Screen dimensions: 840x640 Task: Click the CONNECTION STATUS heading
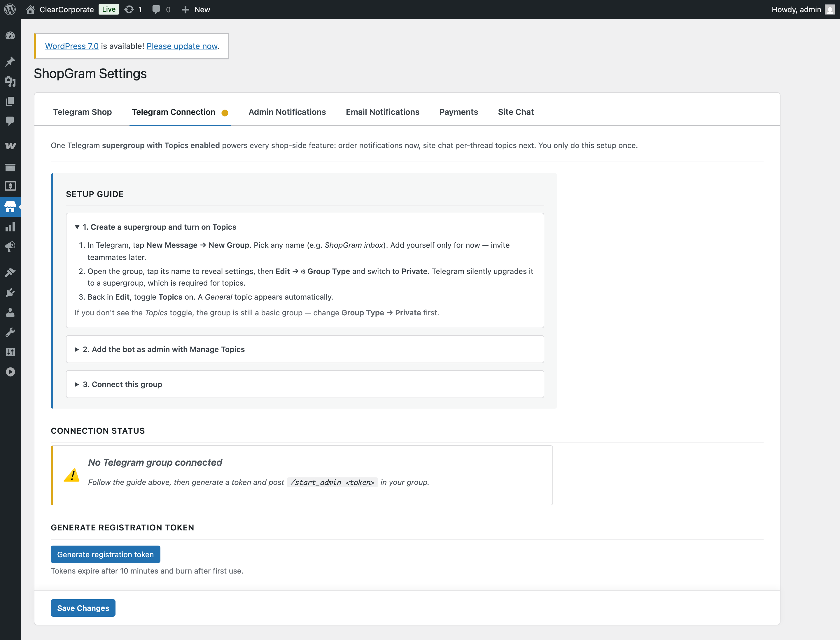(x=98, y=431)
